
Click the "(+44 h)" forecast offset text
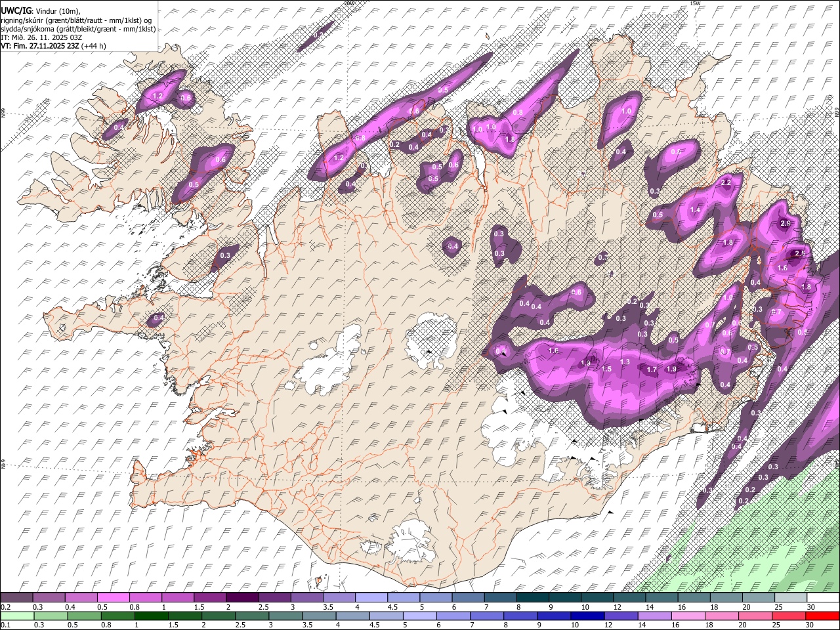coord(94,46)
